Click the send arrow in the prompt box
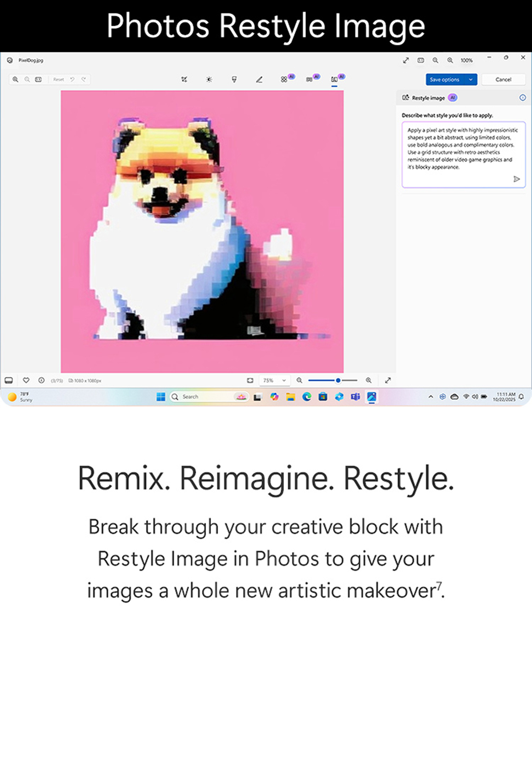This screenshot has height=776, width=532. tap(516, 179)
